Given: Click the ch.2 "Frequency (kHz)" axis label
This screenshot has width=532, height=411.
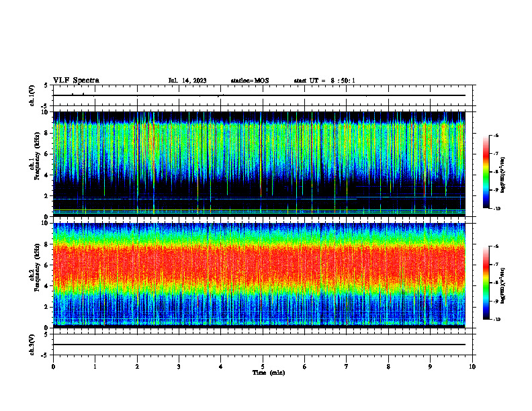Looking at the screenshot, I should (37, 267).
